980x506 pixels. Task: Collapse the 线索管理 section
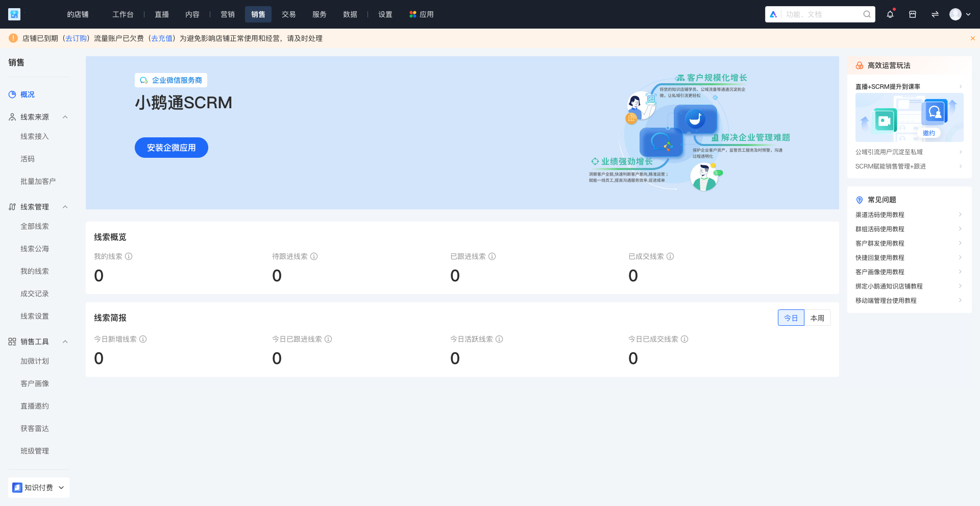65,207
